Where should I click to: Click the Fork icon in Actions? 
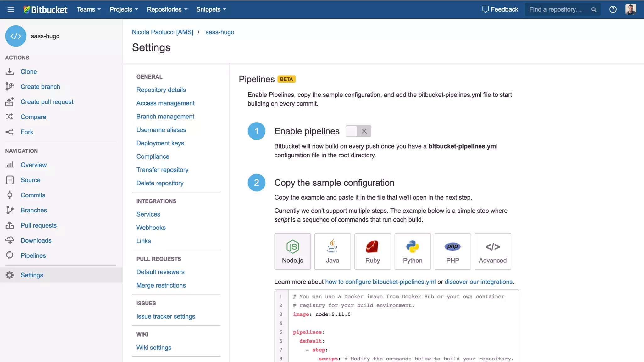tap(9, 132)
